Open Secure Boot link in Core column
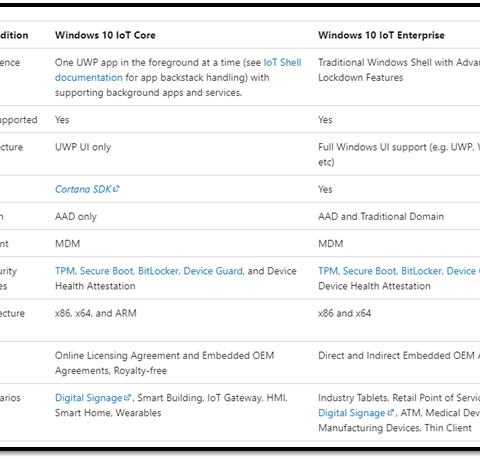 click(x=107, y=271)
